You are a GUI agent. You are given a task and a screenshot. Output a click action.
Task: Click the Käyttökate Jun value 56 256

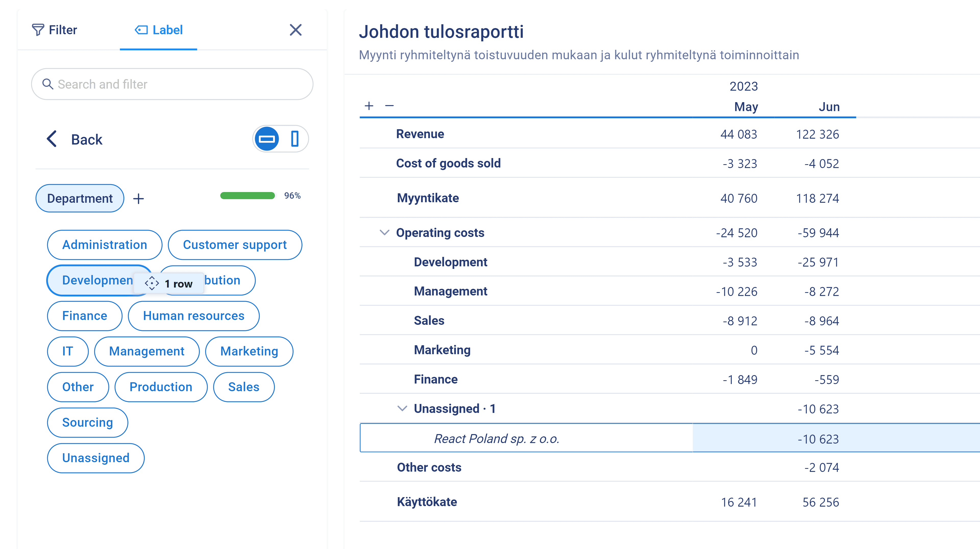[x=820, y=502]
